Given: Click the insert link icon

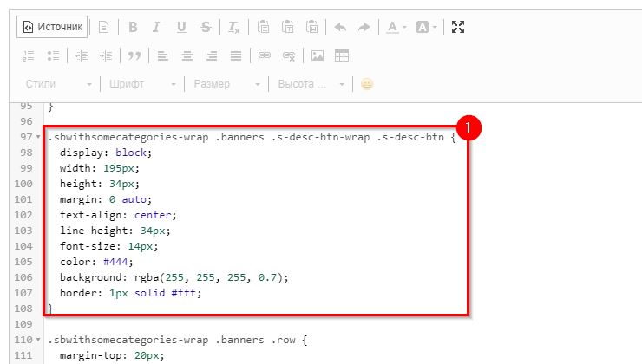Looking at the screenshot, I should coord(265,55).
